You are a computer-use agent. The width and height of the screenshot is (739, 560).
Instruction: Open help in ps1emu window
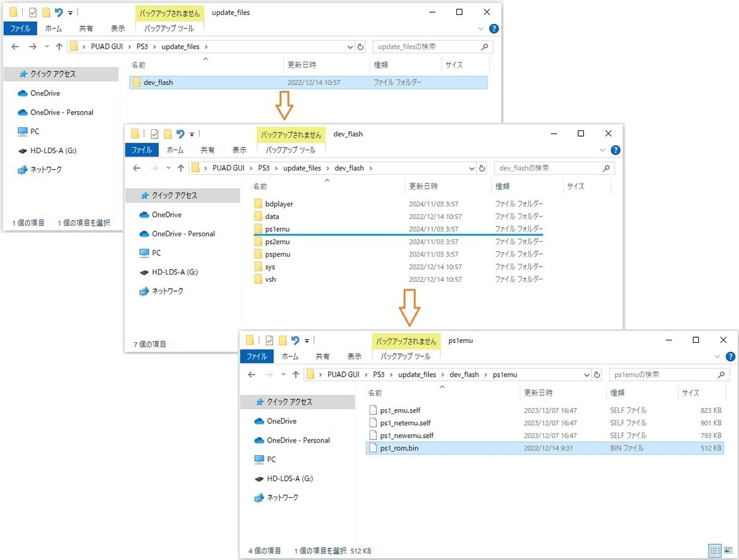coord(730,356)
